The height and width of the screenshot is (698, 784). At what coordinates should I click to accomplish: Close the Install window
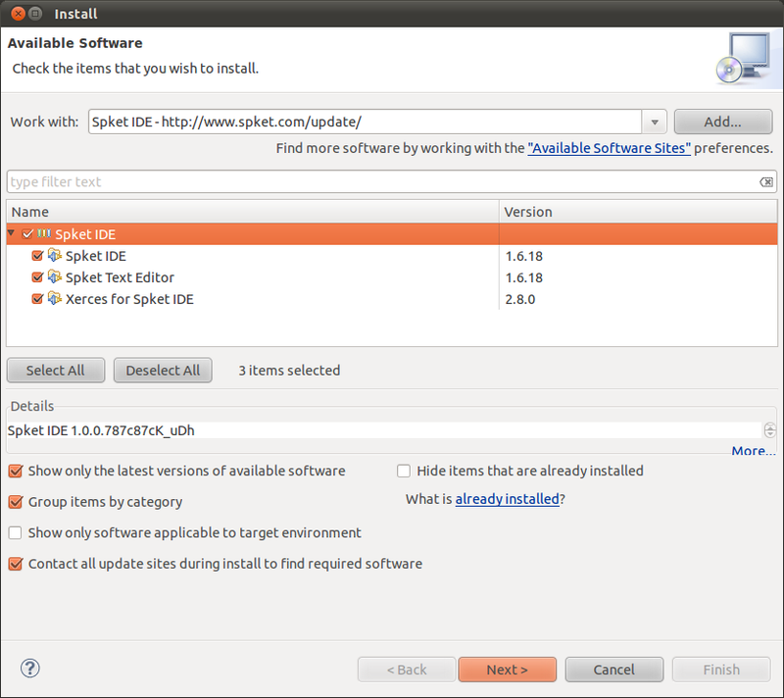click(18, 14)
